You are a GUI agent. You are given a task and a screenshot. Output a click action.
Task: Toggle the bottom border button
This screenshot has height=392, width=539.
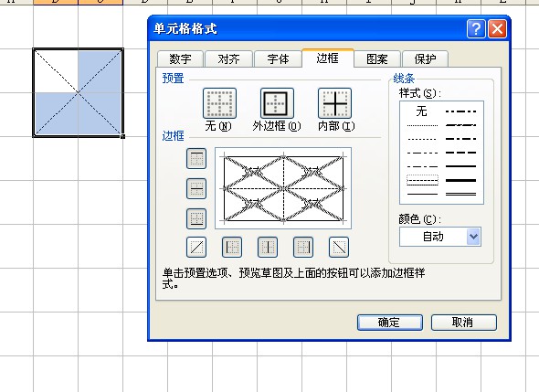(x=196, y=218)
